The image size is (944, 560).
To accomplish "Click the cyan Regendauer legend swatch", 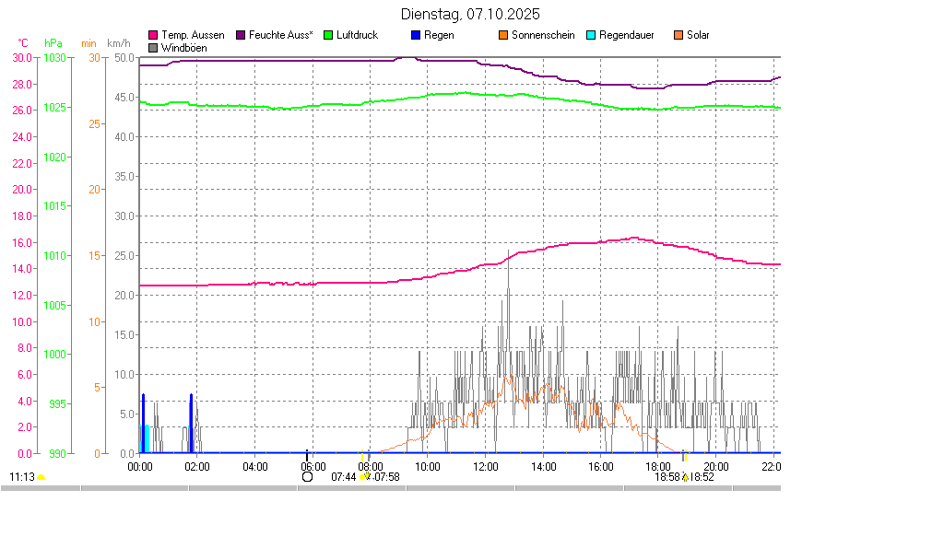I will coord(591,35).
